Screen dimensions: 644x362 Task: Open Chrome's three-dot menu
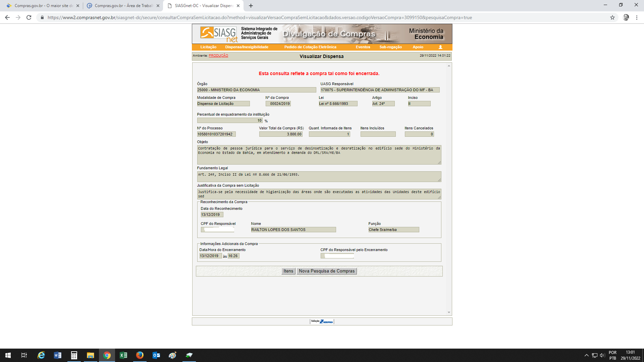pos(637,17)
